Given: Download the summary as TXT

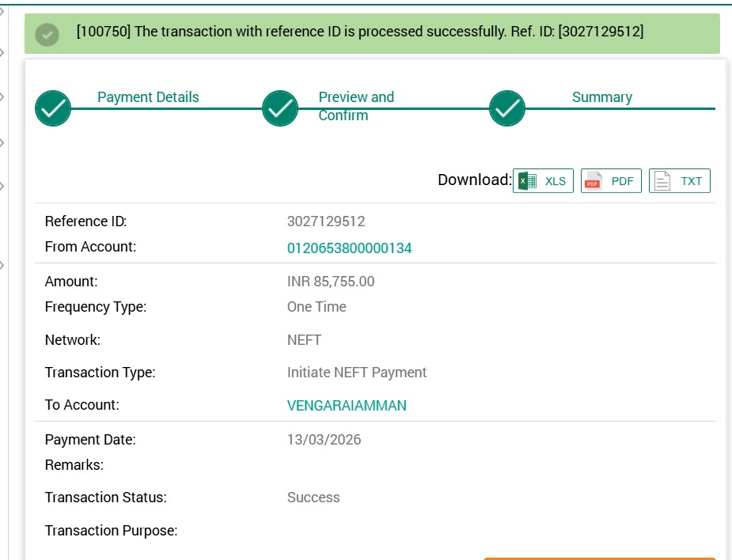Looking at the screenshot, I should click(x=680, y=181).
